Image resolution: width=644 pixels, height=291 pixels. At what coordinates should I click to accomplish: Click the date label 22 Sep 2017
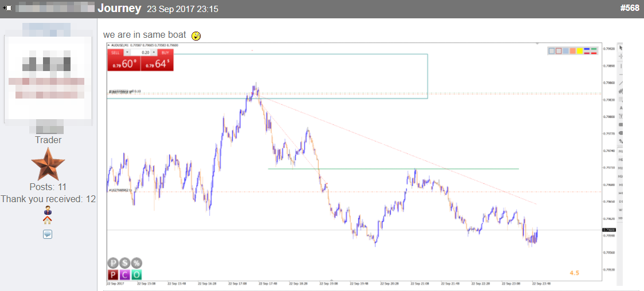coord(116,284)
